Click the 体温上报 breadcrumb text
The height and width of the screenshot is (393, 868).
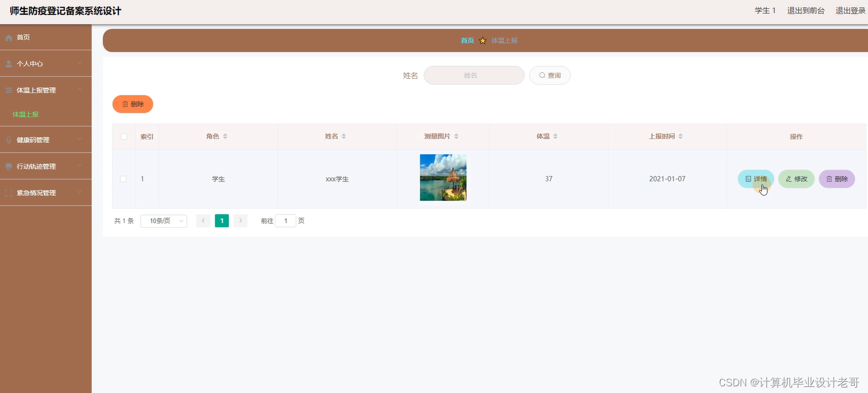click(x=504, y=41)
